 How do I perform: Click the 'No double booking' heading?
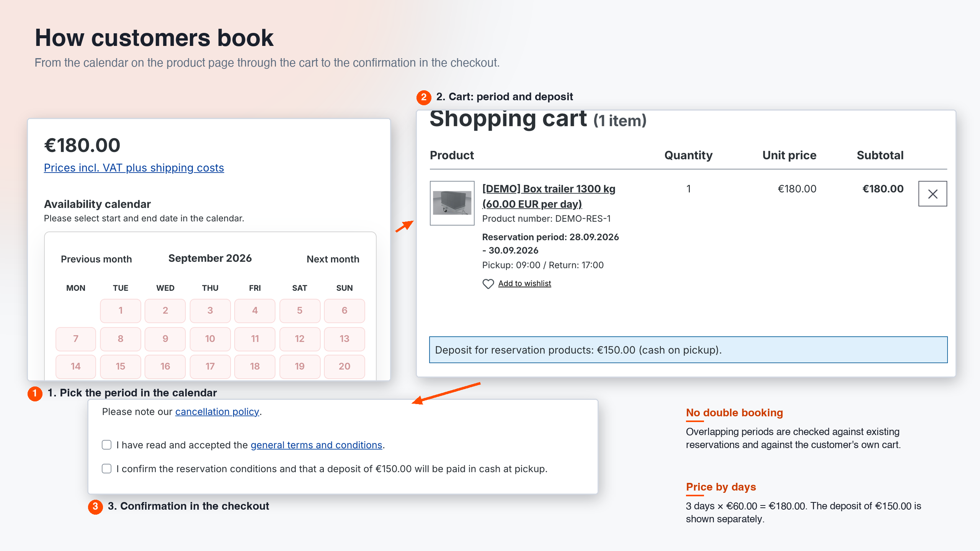click(734, 413)
